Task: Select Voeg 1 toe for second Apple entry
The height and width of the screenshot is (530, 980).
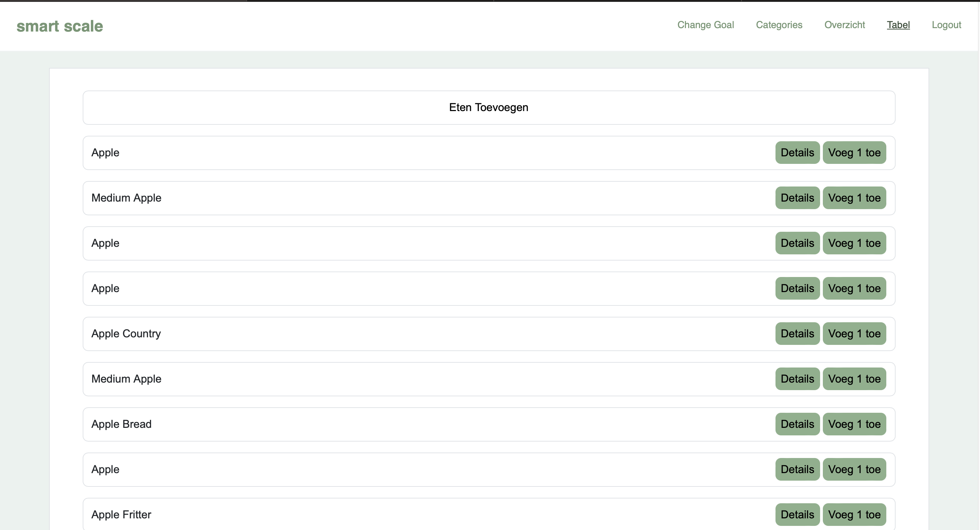Action: click(854, 243)
